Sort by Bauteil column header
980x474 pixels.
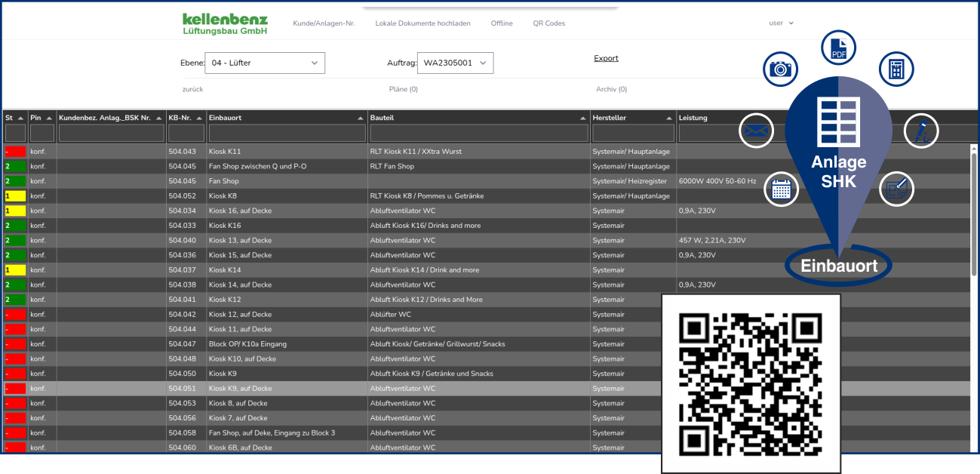(478, 118)
